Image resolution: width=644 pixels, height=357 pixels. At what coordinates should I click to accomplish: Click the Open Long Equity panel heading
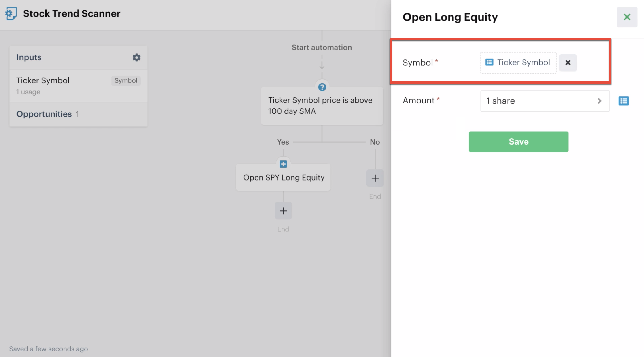[x=450, y=17]
